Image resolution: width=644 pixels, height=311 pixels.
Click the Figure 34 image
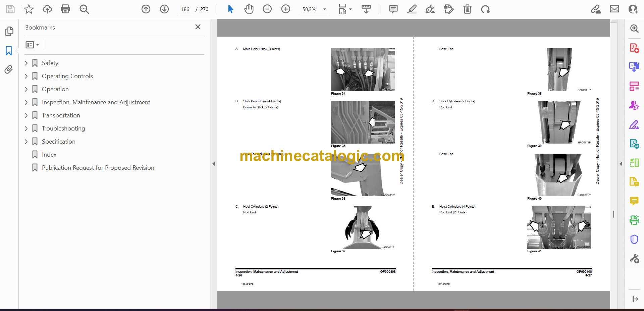pos(363,70)
